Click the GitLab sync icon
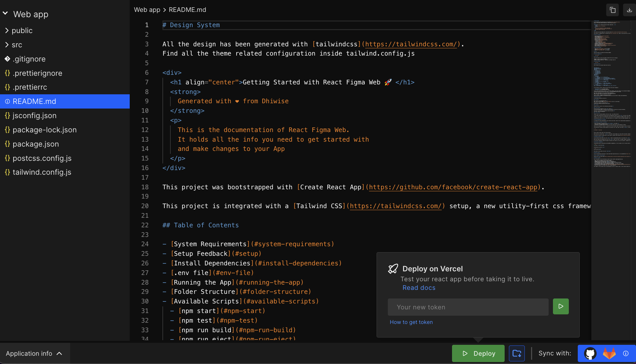The width and height of the screenshot is (636, 364). click(x=609, y=353)
